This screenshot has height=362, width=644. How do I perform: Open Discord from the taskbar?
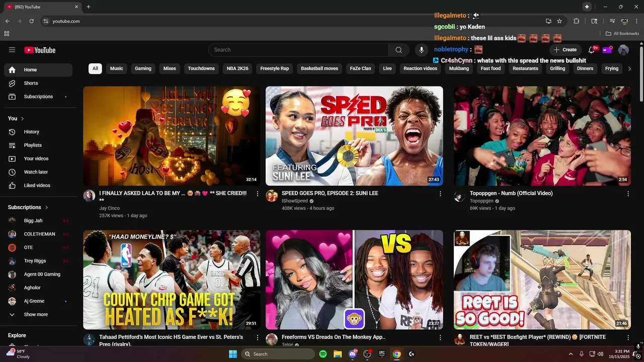pyautogui.click(x=353, y=354)
